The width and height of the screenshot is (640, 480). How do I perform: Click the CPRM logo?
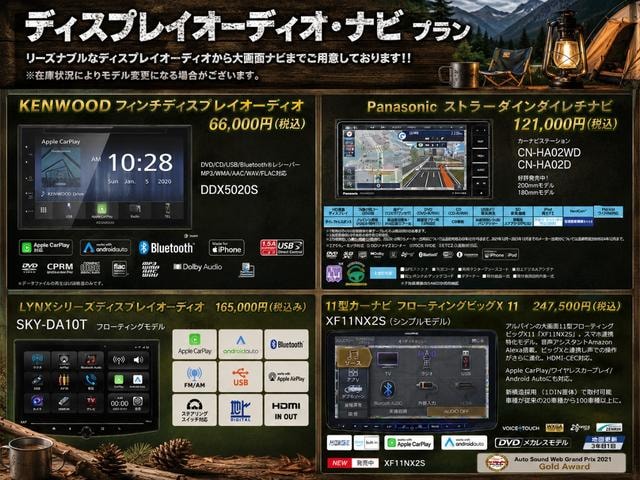point(60,268)
